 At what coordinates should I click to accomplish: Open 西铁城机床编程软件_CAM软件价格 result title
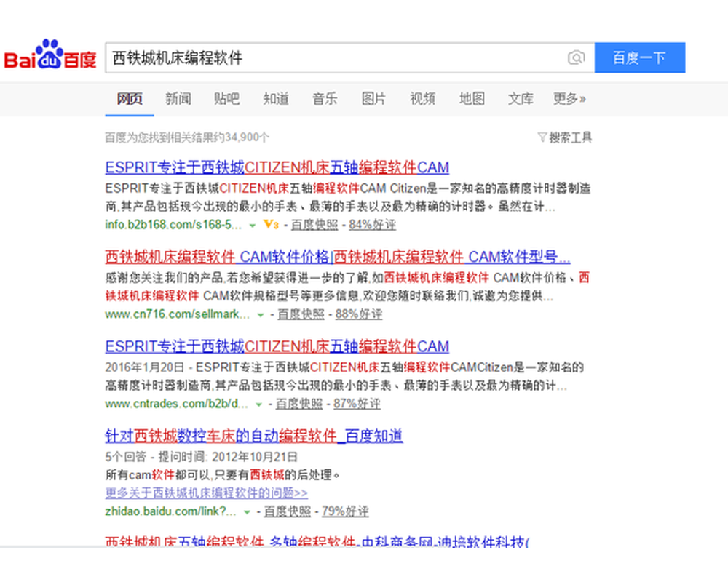pyautogui.click(x=338, y=257)
